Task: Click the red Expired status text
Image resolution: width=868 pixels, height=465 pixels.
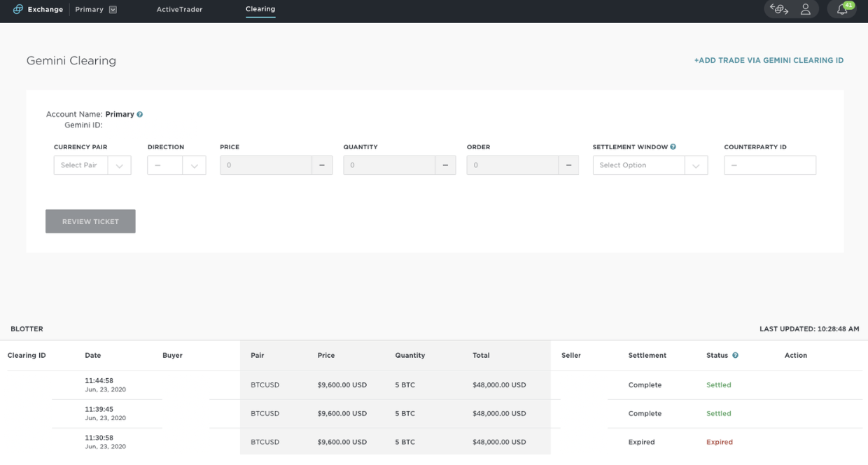Action: point(720,442)
